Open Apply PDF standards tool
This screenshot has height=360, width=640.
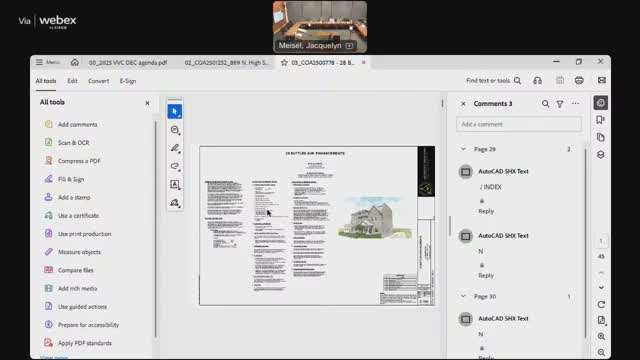tap(84, 343)
